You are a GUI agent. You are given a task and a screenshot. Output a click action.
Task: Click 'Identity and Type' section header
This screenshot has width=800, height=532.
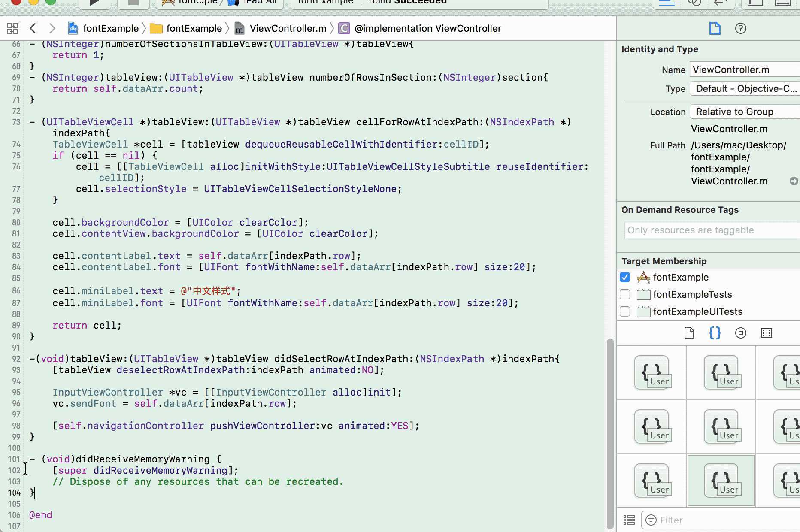pos(660,49)
